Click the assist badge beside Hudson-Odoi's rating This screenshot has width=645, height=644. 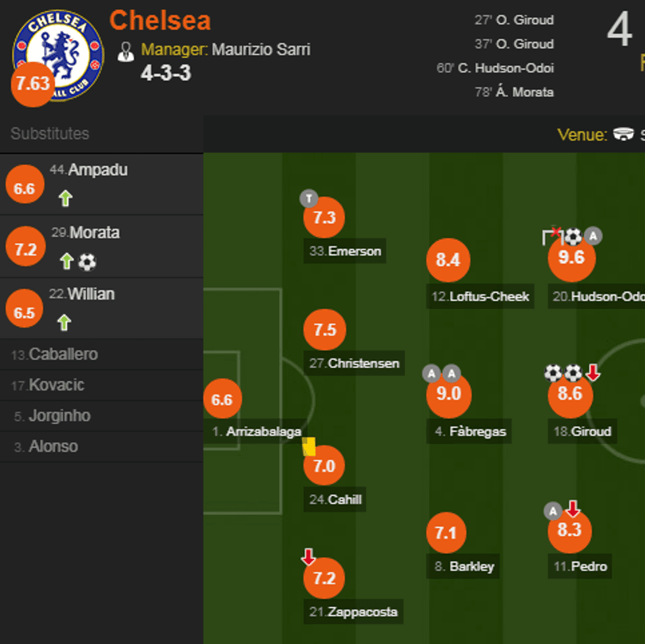(x=592, y=236)
